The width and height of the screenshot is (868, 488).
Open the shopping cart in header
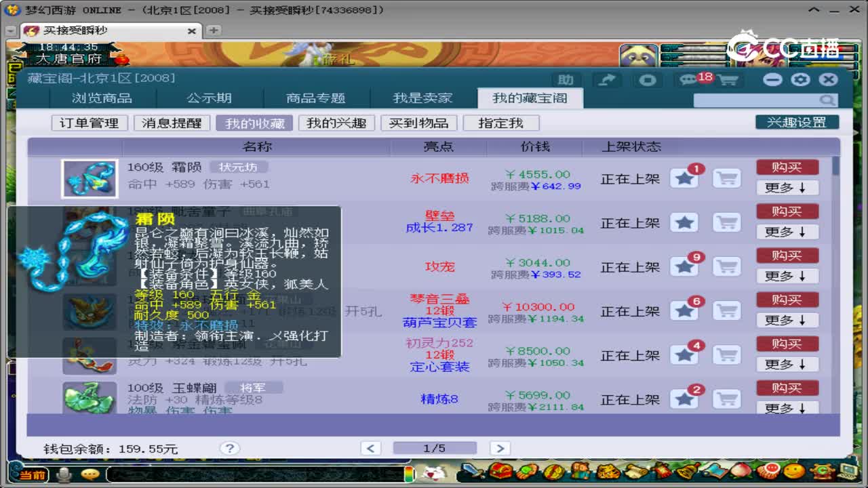728,80
